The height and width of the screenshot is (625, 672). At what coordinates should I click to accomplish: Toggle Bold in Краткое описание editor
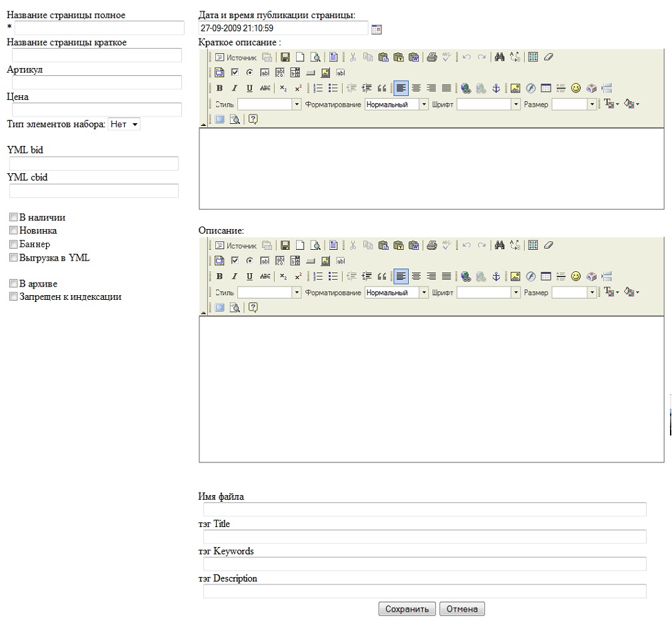[x=219, y=88]
